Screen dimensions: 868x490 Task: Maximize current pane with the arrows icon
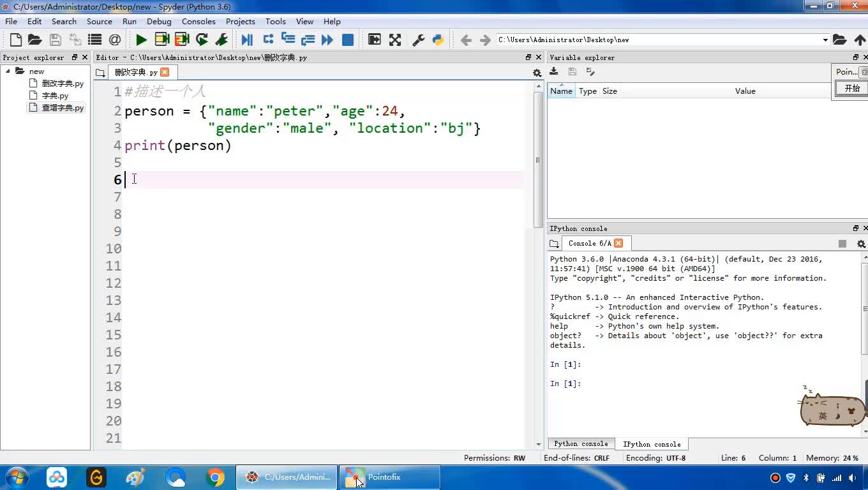[x=395, y=40]
